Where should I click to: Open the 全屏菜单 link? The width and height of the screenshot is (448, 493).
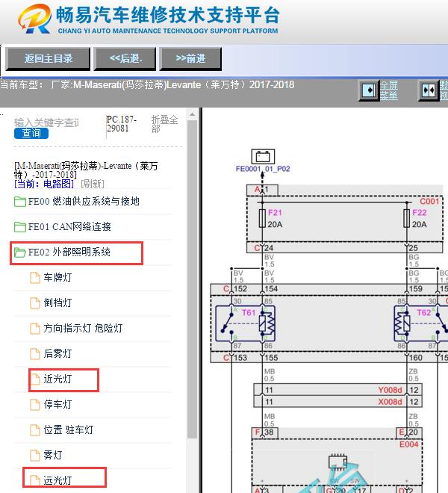(388, 90)
